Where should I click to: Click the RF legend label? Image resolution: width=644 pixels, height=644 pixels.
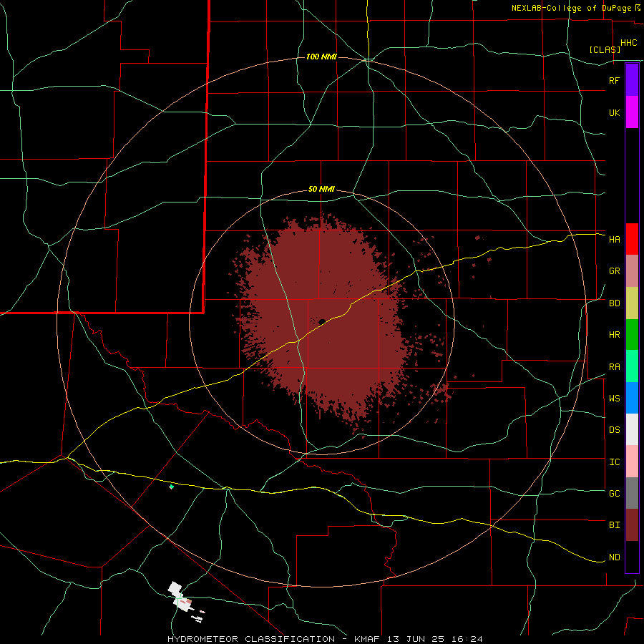[614, 80]
